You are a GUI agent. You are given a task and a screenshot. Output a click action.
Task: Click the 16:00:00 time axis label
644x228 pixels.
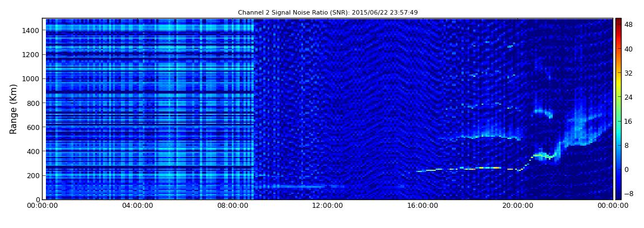[422, 206]
